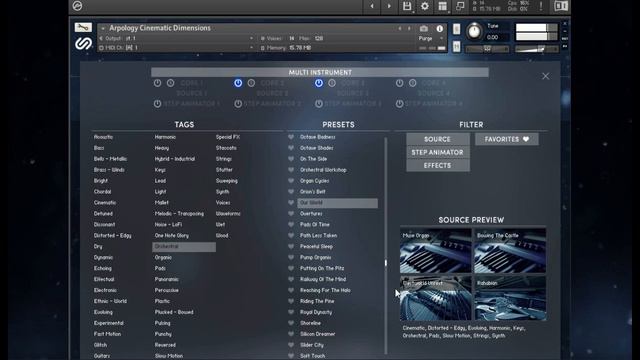Load the Silicon Dreamer preset
This screenshot has width=640, height=360.
point(318,334)
